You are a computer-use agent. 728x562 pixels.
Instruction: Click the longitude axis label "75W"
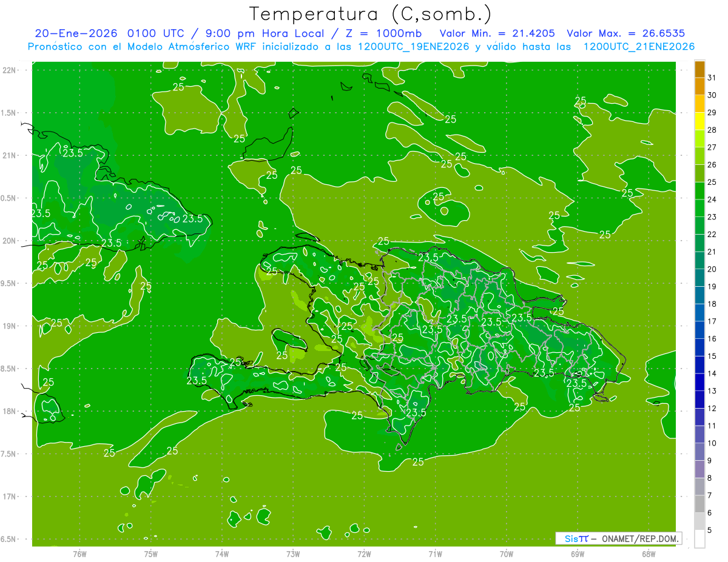150,554
